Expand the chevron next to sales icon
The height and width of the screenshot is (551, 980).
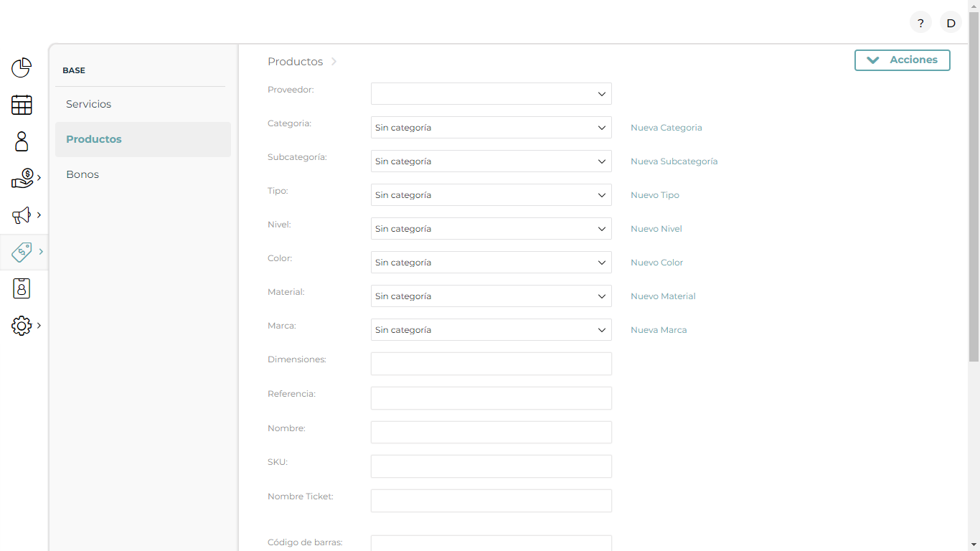39,178
